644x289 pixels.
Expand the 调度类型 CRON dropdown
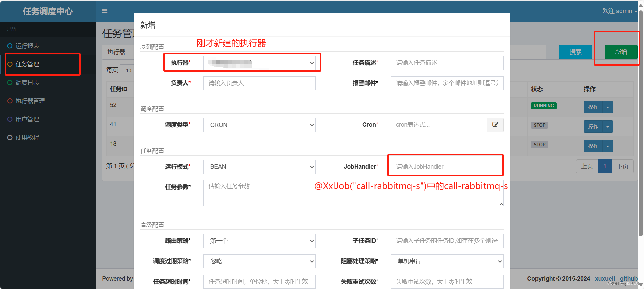click(259, 125)
